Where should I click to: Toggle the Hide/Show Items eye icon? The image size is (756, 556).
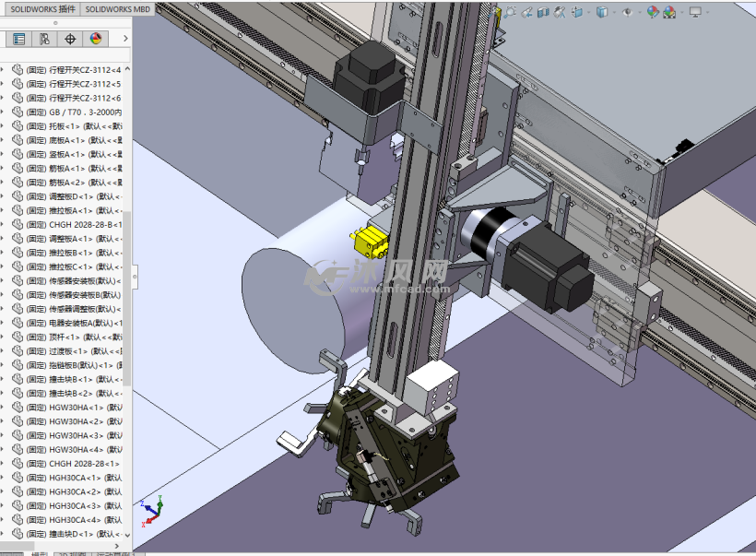(627, 13)
